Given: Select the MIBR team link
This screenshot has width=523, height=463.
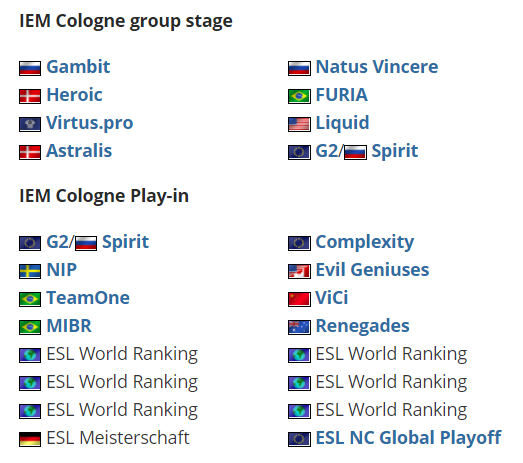Looking at the screenshot, I should pyautogui.click(x=69, y=326).
